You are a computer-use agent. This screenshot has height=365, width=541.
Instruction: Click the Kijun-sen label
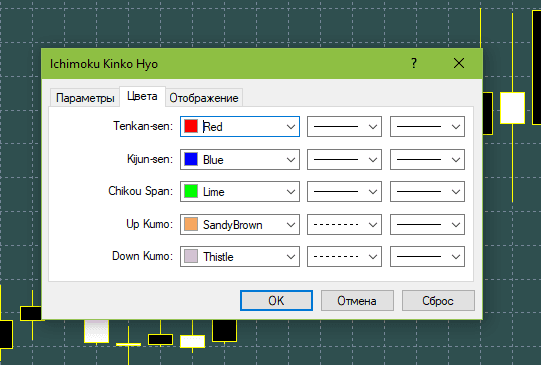coord(150,159)
